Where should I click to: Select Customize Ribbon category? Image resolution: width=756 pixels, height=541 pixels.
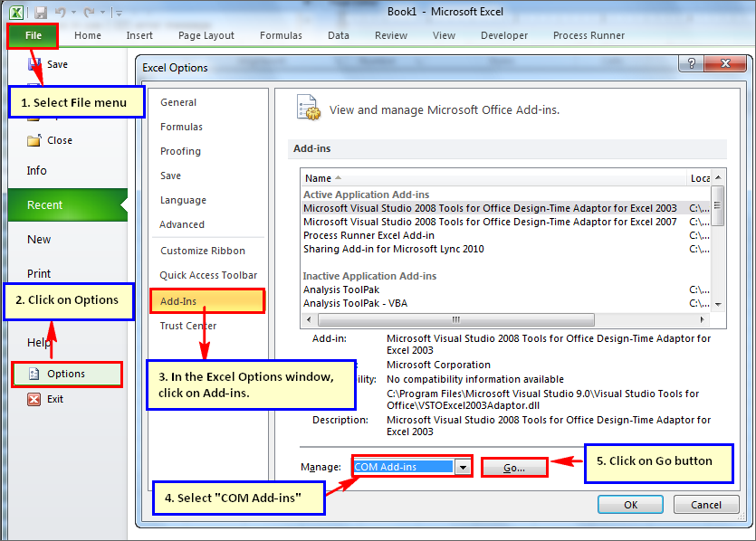coord(203,251)
